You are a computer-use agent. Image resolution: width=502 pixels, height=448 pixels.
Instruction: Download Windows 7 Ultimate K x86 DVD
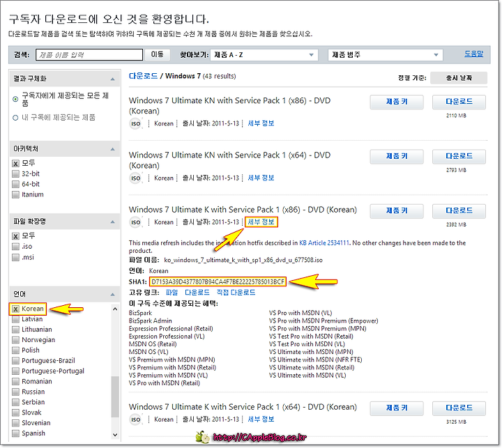tap(459, 211)
